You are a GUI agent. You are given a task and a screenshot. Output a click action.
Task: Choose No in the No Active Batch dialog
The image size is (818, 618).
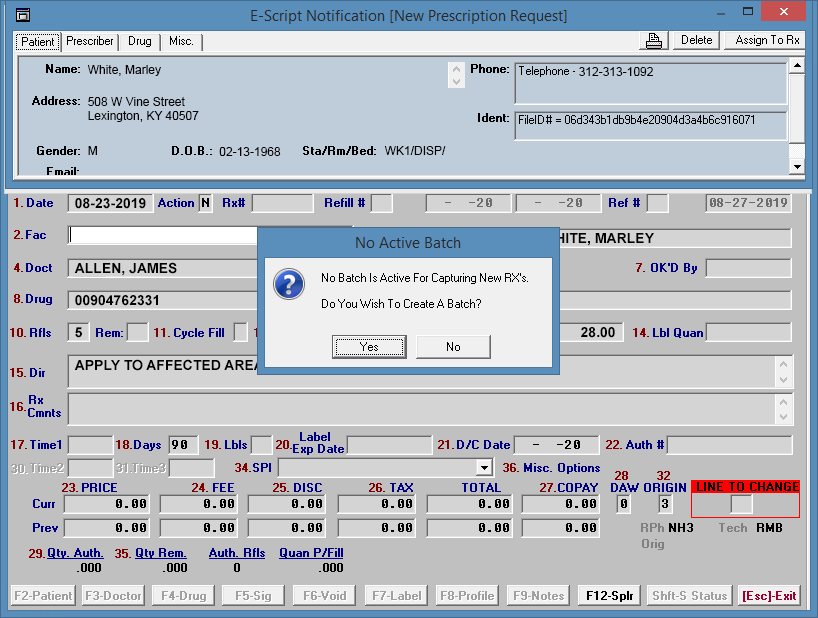pos(453,347)
